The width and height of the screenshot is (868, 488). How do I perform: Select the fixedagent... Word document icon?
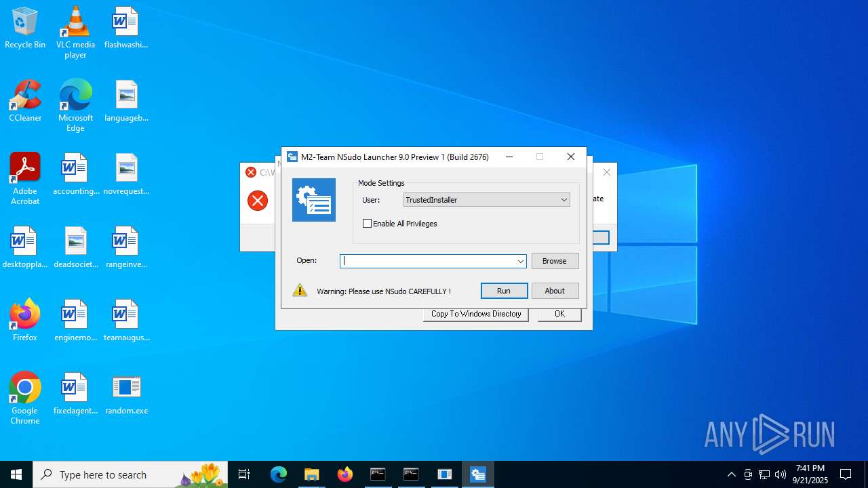coord(76,394)
